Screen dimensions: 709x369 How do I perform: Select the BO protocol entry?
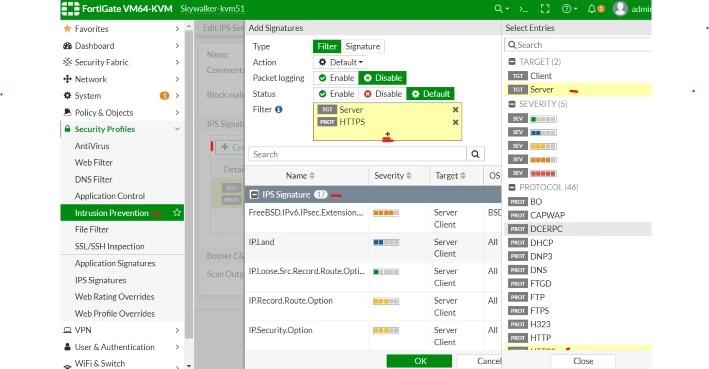coord(577,202)
